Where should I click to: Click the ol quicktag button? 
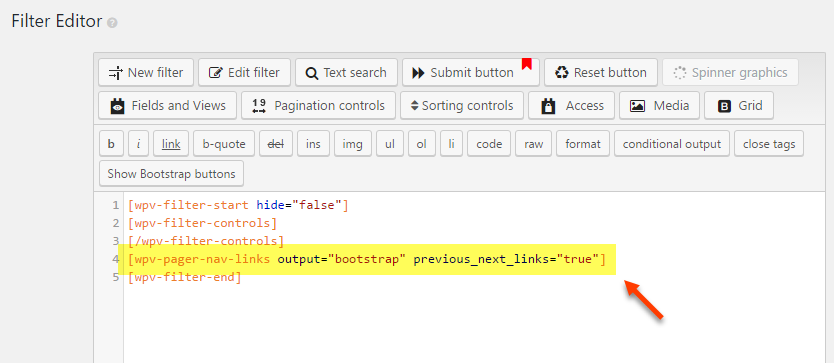pos(422,144)
